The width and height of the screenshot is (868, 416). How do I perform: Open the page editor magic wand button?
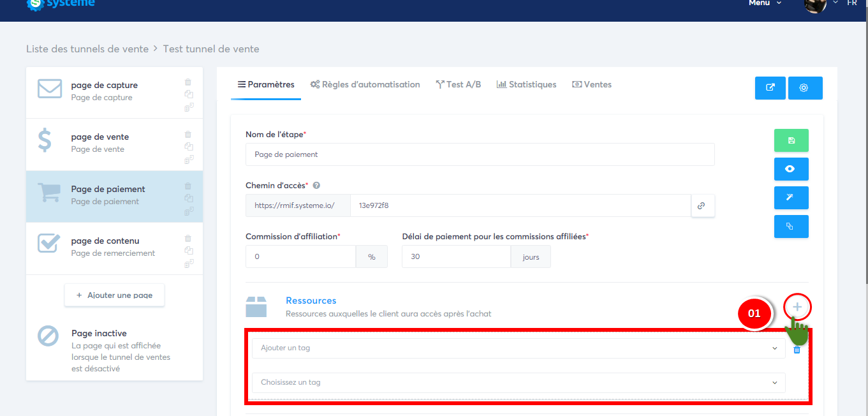(791, 198)
